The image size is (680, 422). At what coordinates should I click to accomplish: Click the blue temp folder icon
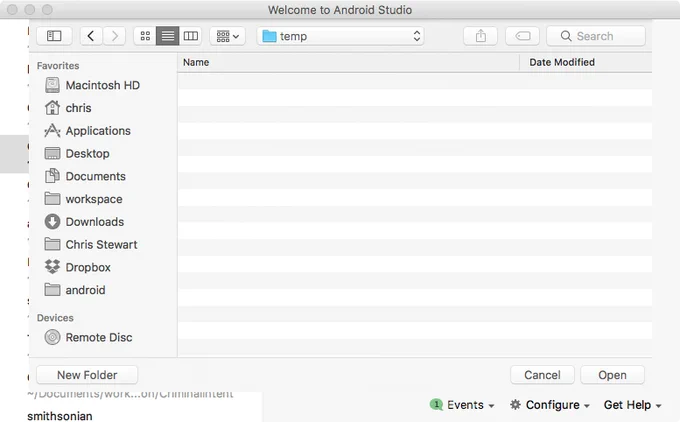[269, 36]
